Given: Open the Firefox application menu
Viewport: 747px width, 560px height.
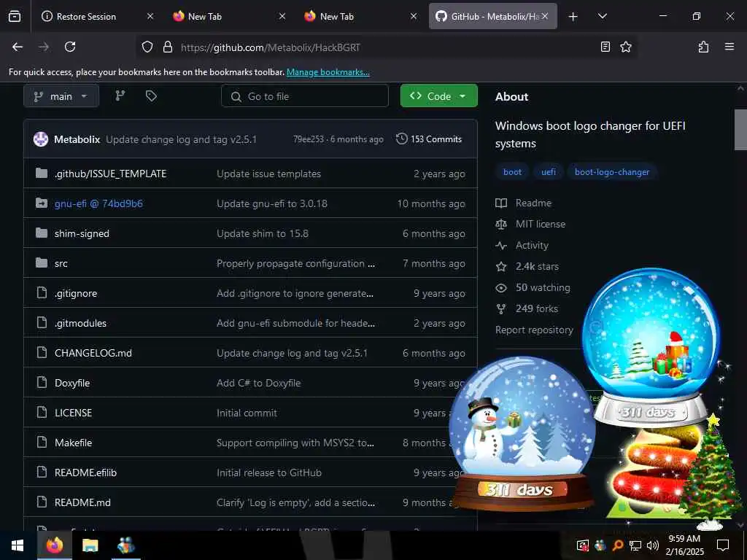Looking at the screenshot, I should point(729,47).
